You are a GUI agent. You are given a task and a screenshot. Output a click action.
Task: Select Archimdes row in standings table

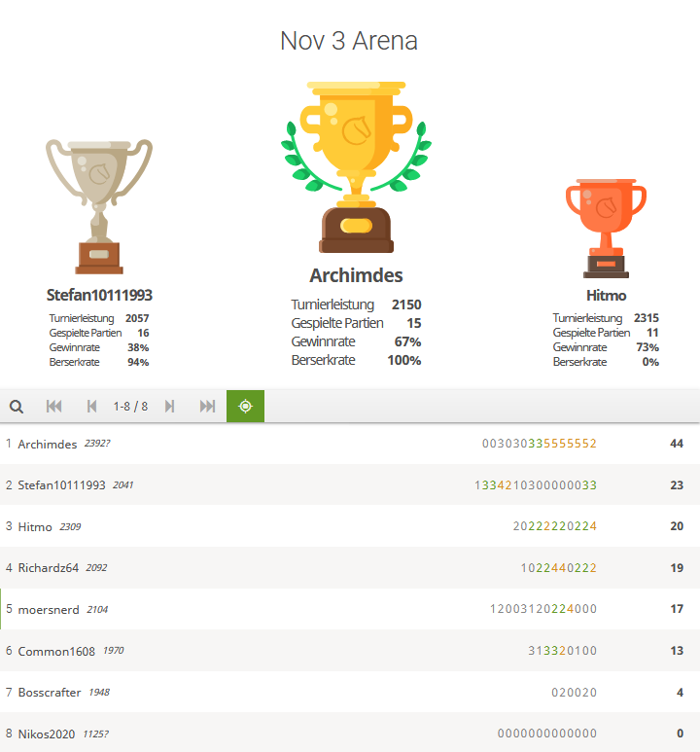[x=350, y=444]
